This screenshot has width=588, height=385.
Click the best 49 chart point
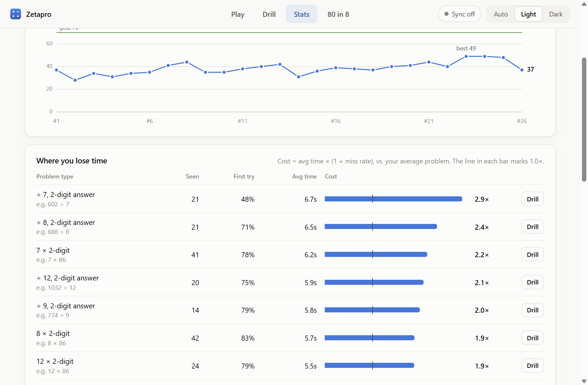click(x=466, y=56)
